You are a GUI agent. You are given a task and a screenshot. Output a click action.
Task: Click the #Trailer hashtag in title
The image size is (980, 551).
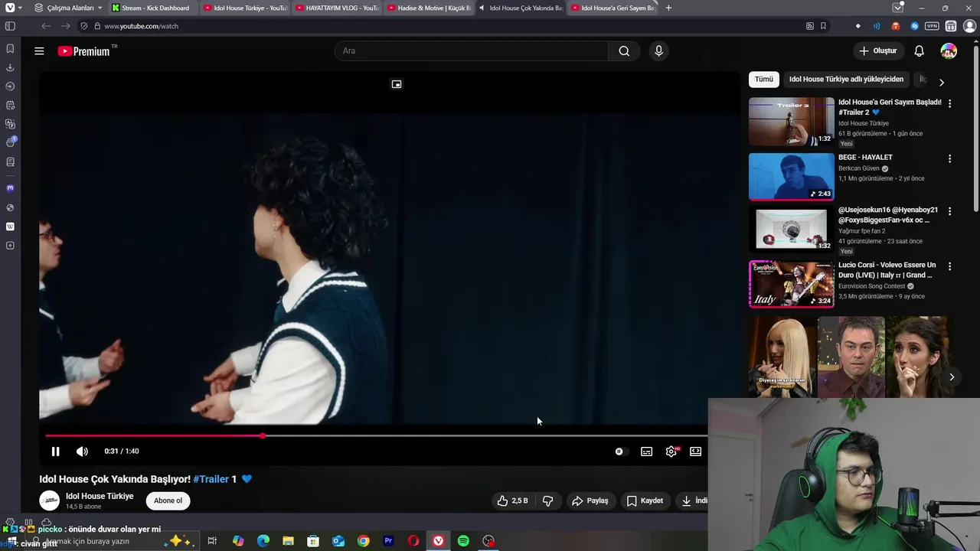[x=211, y=479]
